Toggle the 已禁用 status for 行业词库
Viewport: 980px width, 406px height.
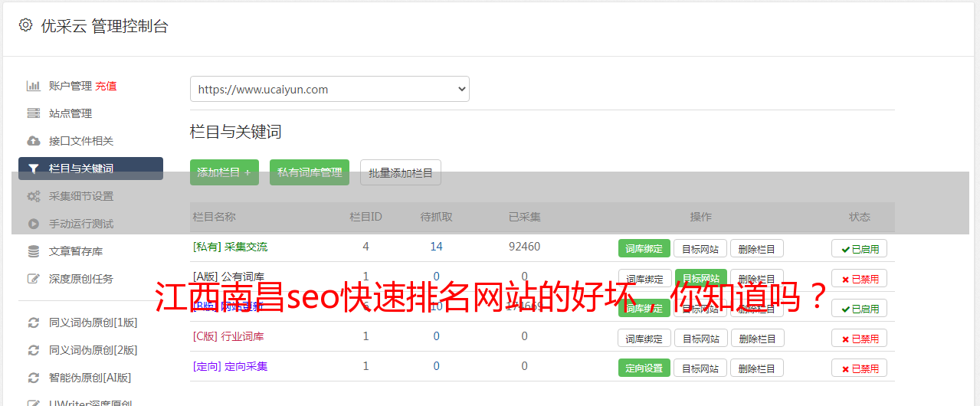click(859, 338)
